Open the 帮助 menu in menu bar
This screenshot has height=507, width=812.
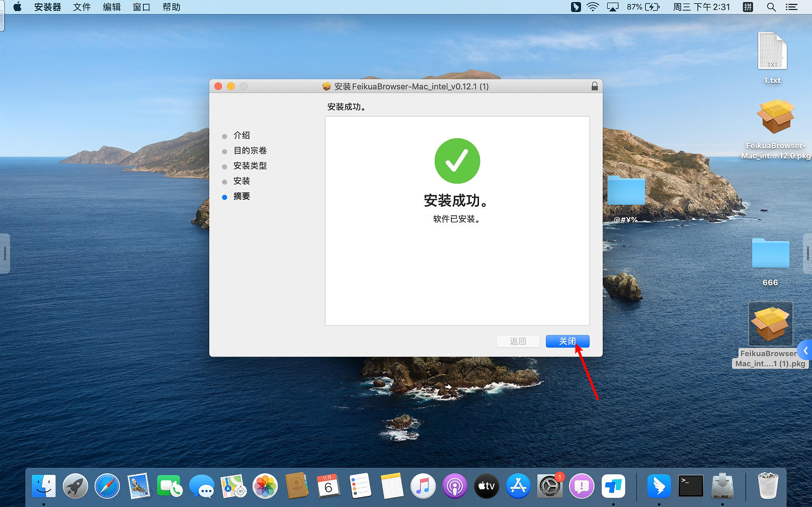click(x=171, y=7)
